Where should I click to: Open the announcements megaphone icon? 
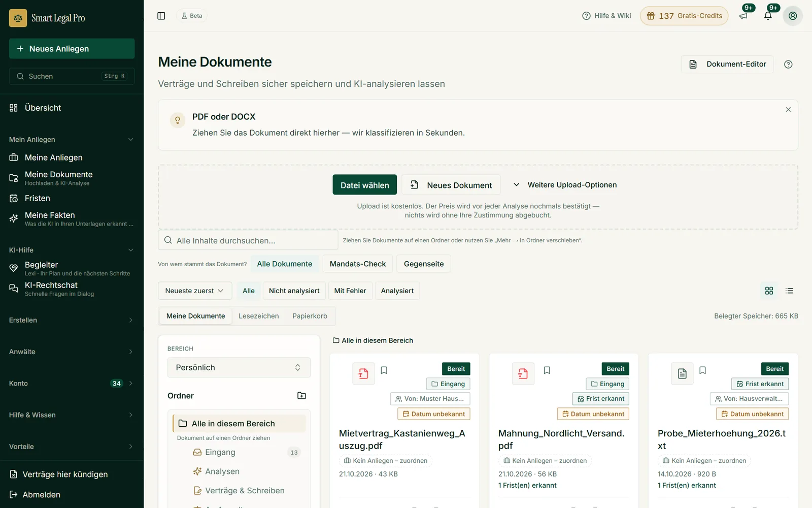click(x=743, y=16)
